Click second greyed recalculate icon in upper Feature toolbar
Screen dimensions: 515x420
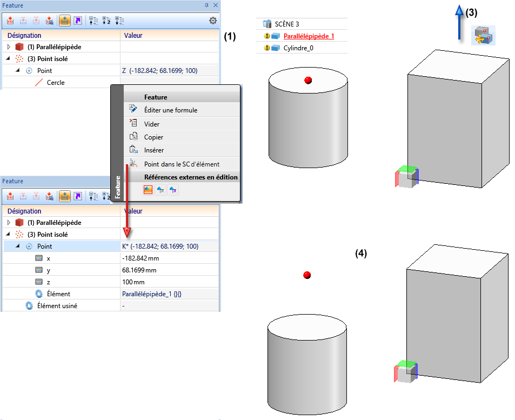click(23, 21)
